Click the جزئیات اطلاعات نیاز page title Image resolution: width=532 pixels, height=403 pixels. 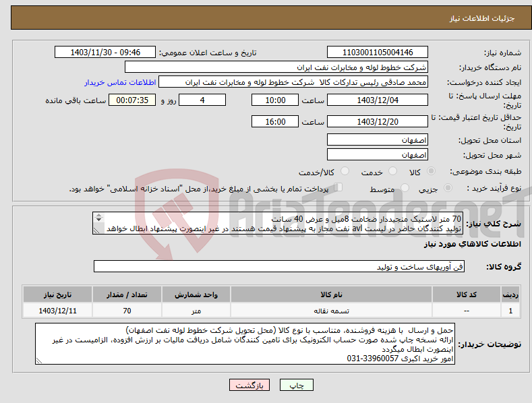[x=482, y=18]
